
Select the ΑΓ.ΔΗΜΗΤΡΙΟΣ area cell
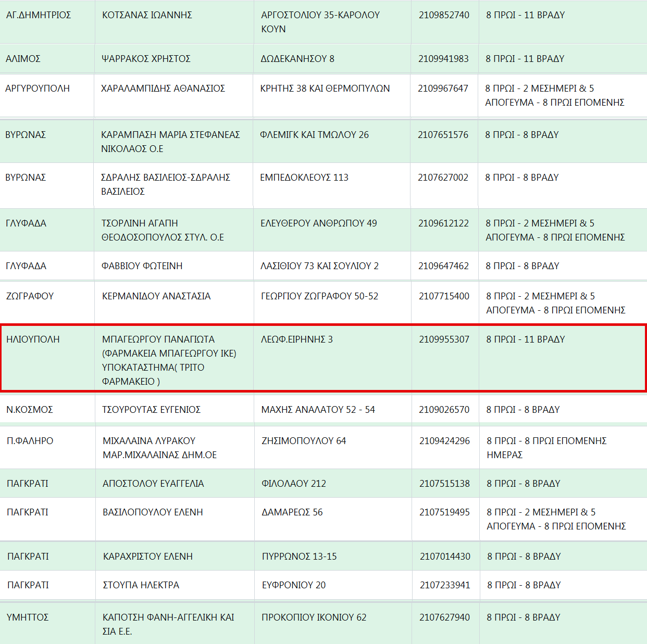[x=39, y=15]
